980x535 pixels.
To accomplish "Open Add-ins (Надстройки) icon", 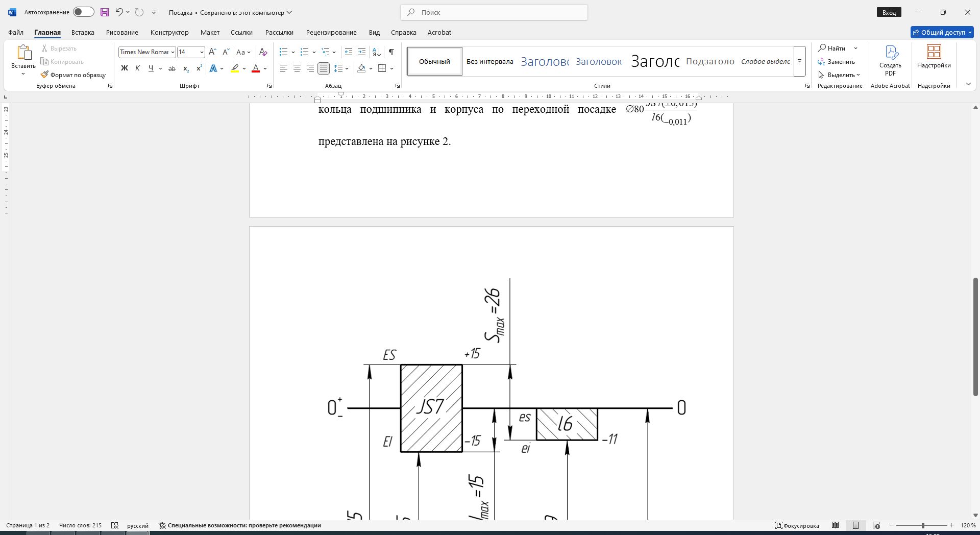I will coord(934,57).
